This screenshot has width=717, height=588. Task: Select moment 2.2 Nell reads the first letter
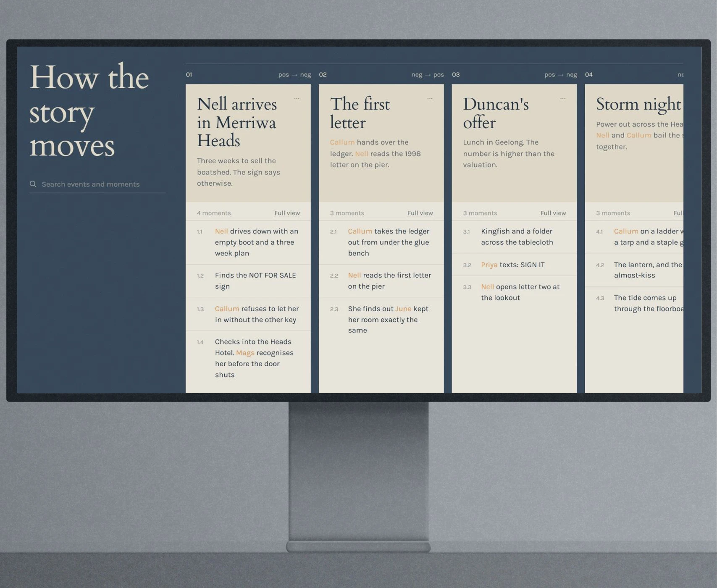pos(381,281)
